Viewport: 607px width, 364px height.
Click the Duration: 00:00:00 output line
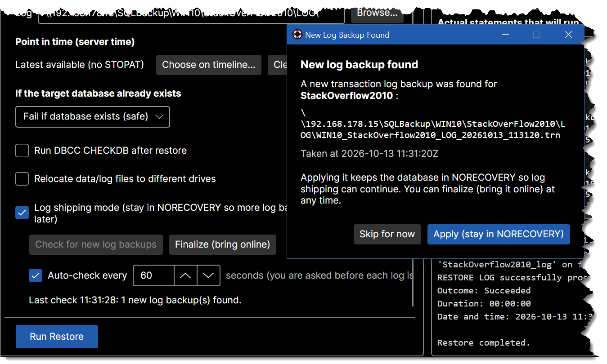[484, 303]
